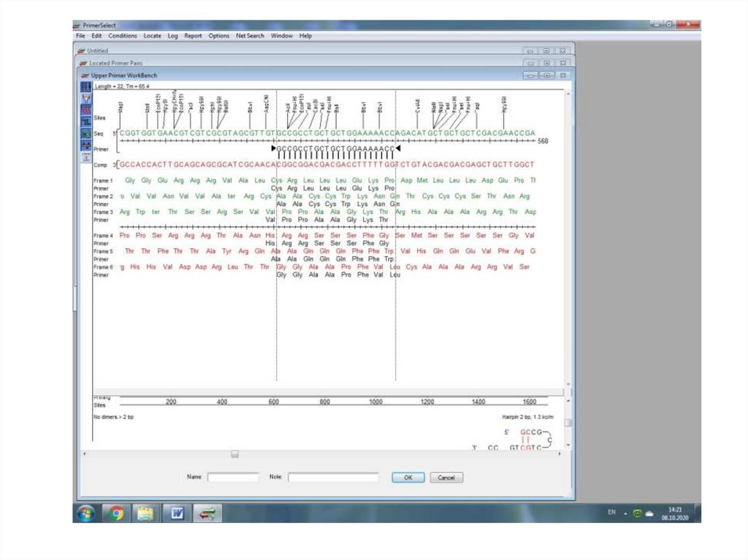Viewport: 748px width, 560px height.
Task: Click the dimer pane's vertical scroll thumb
Action: [568, 423]
